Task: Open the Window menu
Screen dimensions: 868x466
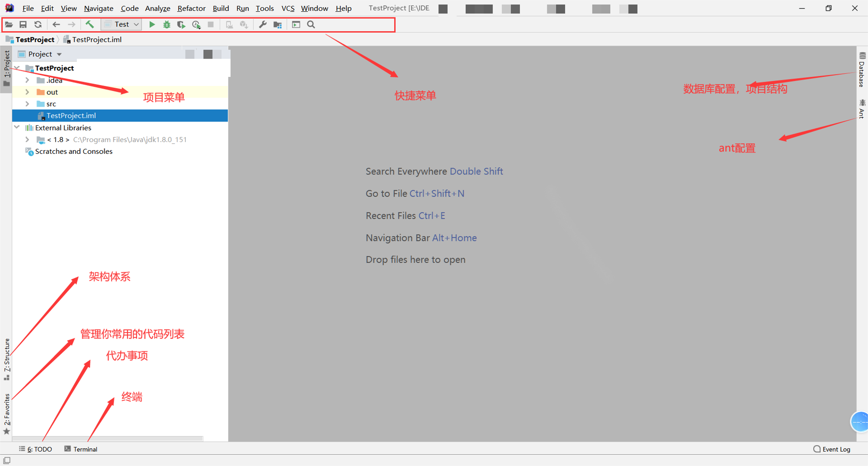Action: tap(314, 8)
